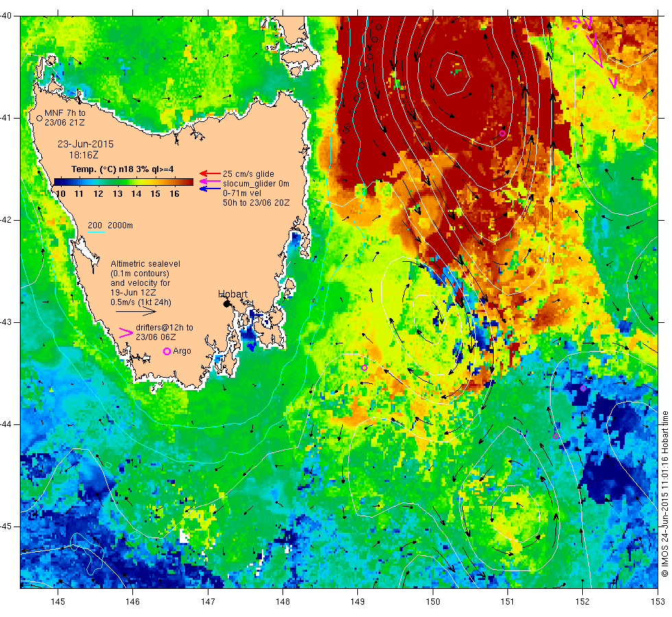Click the 'Argo' legend label

click(x=182, y=351)
